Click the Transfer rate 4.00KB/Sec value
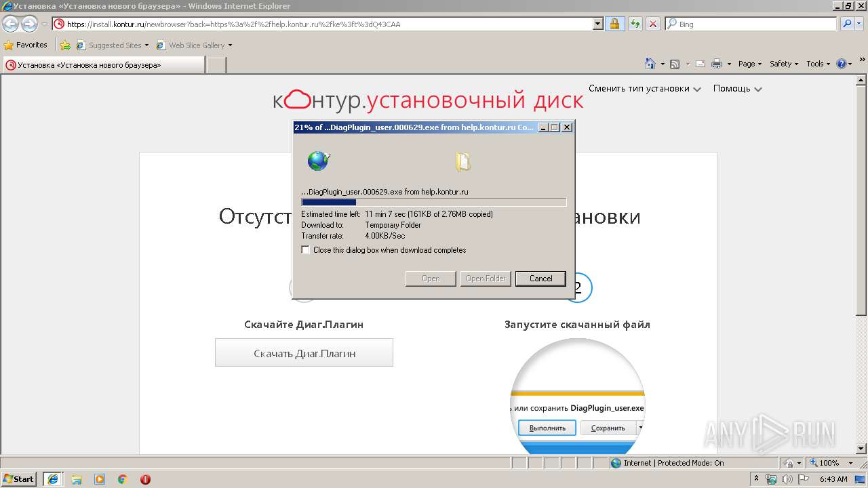868x488 pixels. pos(384,236)
